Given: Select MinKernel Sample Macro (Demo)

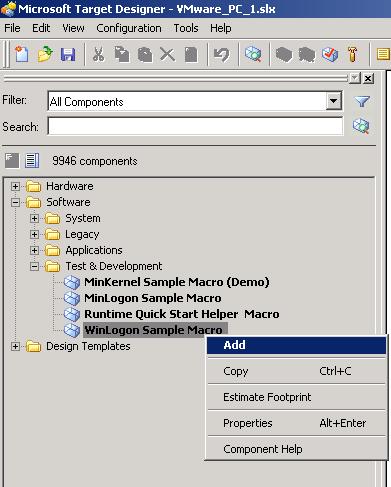Looking at the screenshot, I should pos(177,282).
